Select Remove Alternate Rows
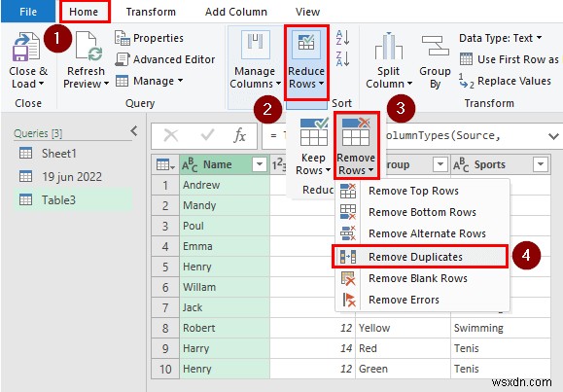 (x=422, y=233)
